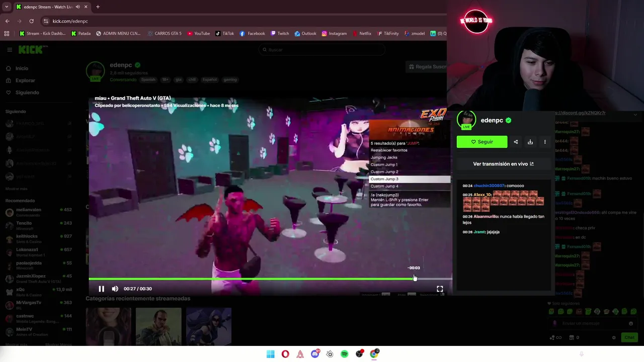644x362 pixels.
Task: Collapse chat header with the chevron
Action: point(635,115)
